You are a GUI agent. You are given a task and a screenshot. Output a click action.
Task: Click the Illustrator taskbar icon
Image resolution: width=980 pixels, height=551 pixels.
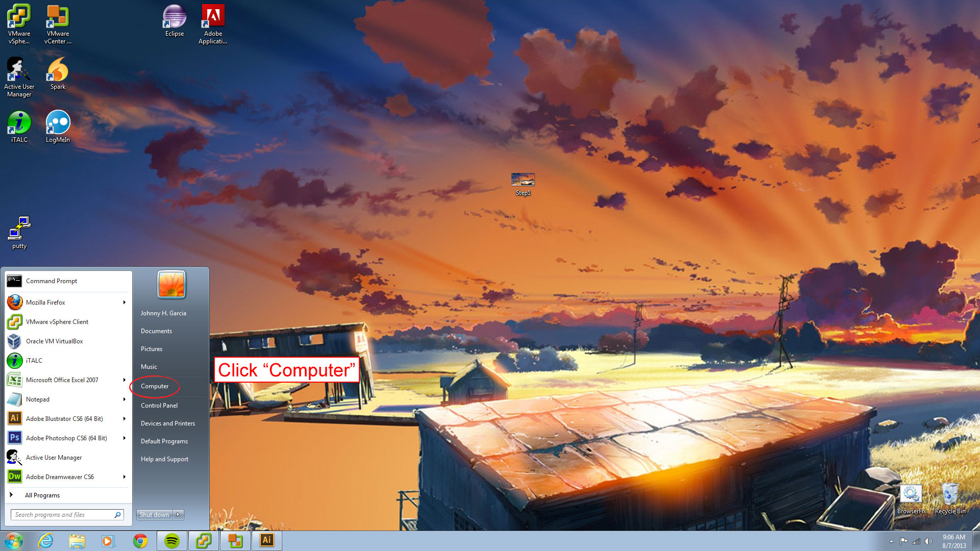tap(266, 541)
